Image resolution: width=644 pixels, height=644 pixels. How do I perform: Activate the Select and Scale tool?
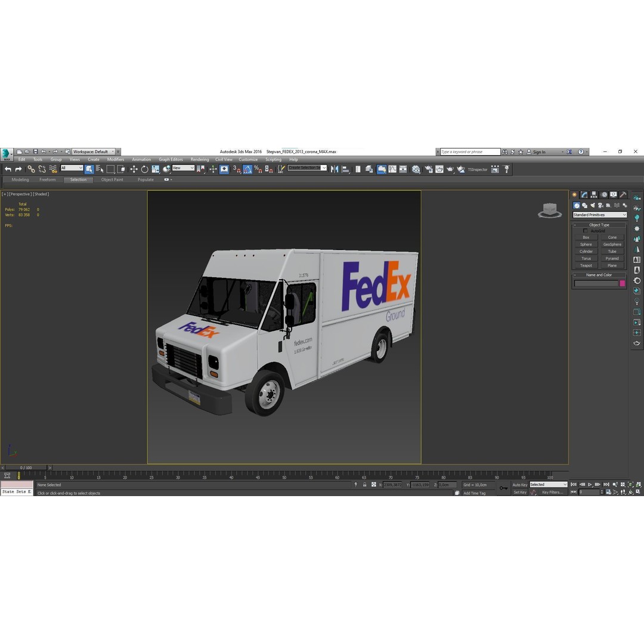click(155, 169)
